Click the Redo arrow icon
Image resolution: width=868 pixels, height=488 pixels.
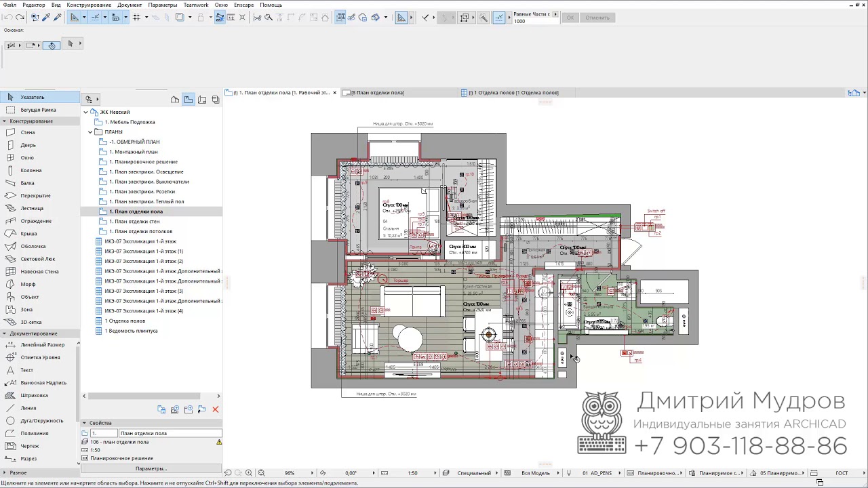(20, 17)
